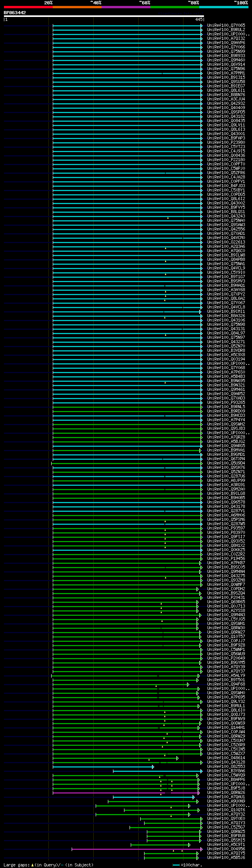Image resolution: width=252 pixels, height=868 pixels.
Task: Click hit label UniRef100_O48614
Action: tap(226, 758)
